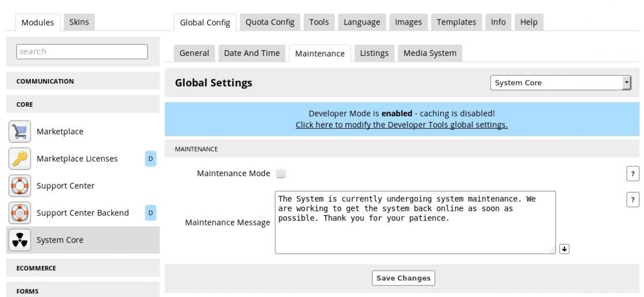
Task: Click the Support Center Backend lifebuoy icon
Action: [19, 213]
